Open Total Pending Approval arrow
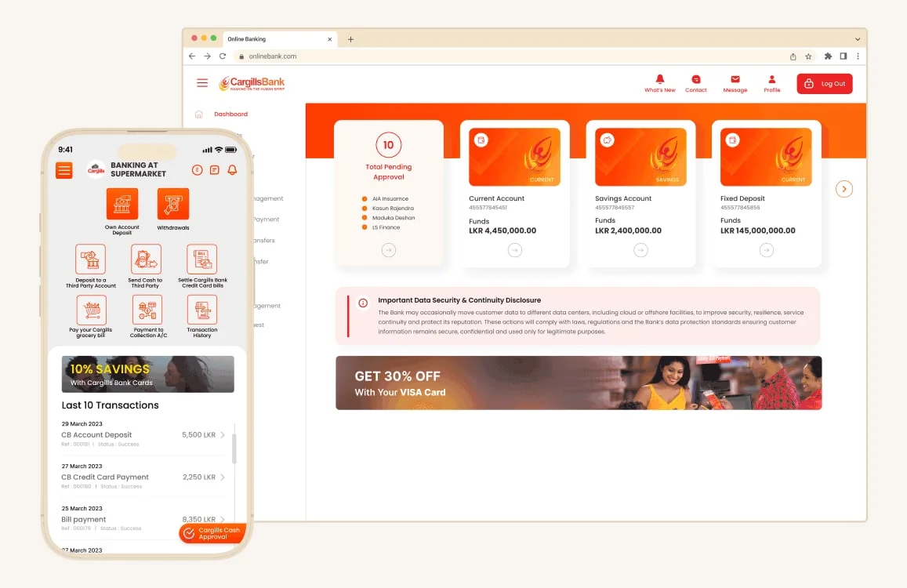The image size is (907, 588). (389, 250)
